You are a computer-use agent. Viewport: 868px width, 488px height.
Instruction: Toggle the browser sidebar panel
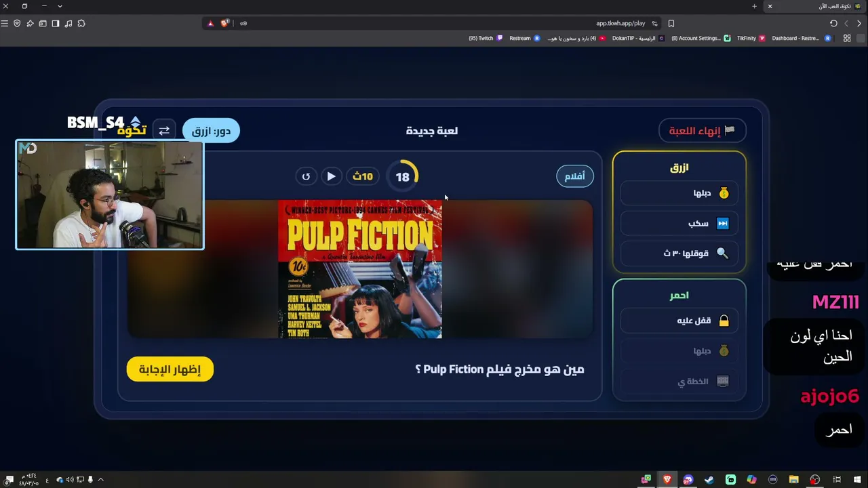point(56,23)
